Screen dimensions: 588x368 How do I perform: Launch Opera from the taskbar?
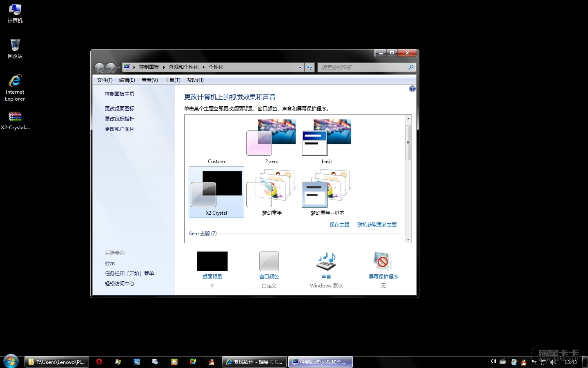click(99, 362)
